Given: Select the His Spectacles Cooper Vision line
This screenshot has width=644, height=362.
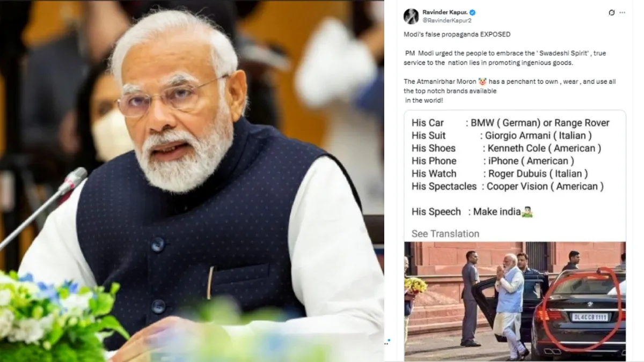Looking at the screenshot, I should point(508,187).
